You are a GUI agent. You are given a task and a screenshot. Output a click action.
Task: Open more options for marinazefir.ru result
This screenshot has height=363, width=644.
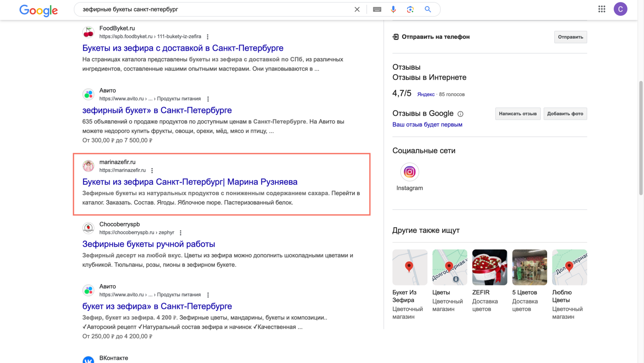point(152,170)
